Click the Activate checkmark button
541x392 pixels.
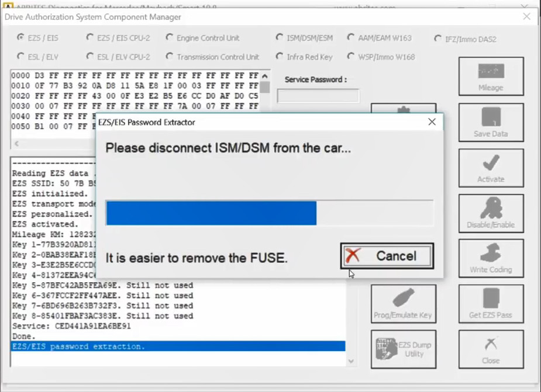click(491, 168)
